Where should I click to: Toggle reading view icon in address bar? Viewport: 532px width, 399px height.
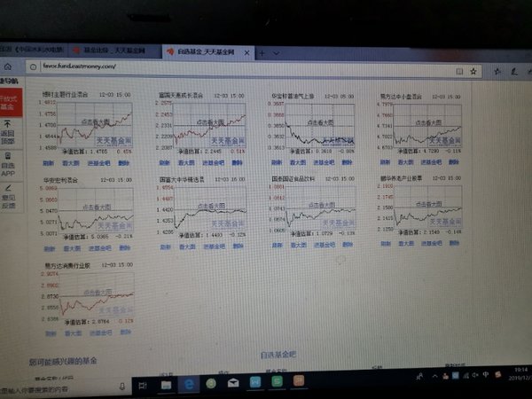click(x=459, y=71)
